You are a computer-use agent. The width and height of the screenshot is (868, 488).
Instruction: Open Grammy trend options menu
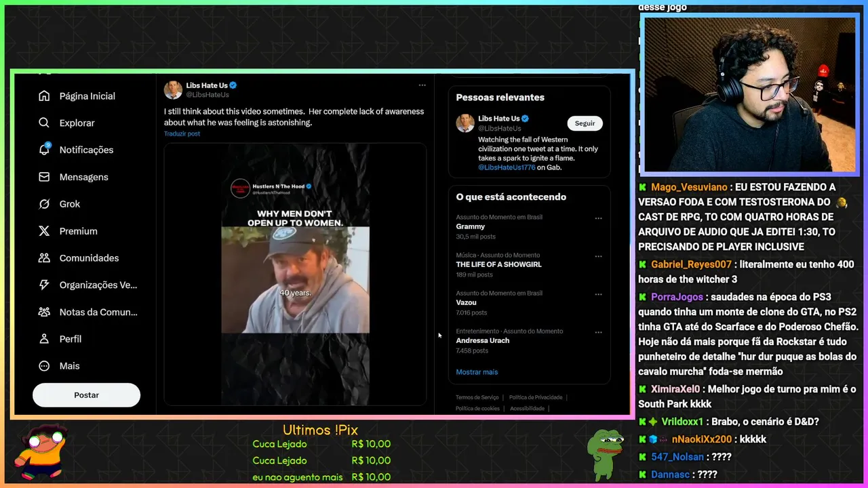coord(598,218)
